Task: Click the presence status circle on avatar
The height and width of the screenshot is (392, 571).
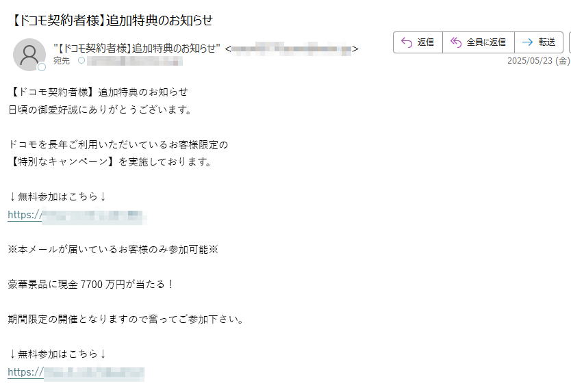Action: 42,67
